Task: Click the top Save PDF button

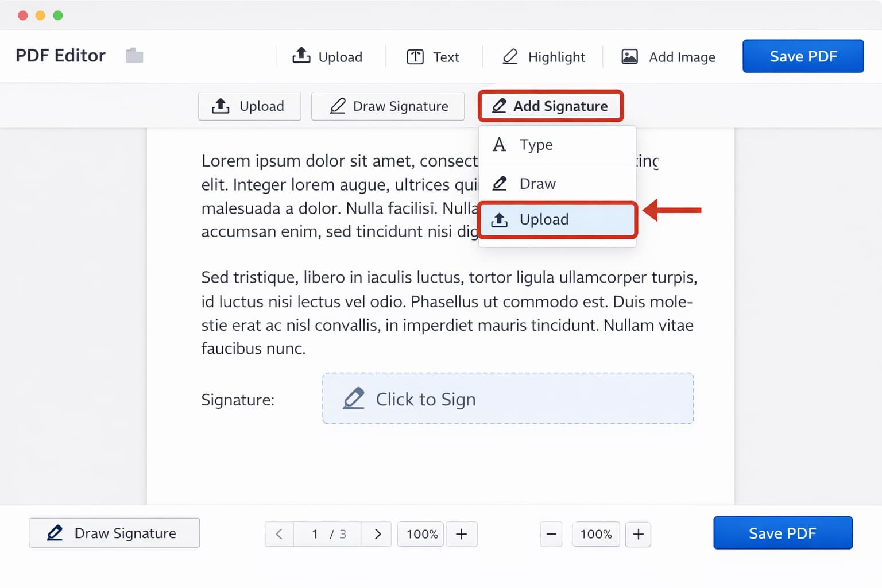Action: pyautogui.click(x=803, y=56)
